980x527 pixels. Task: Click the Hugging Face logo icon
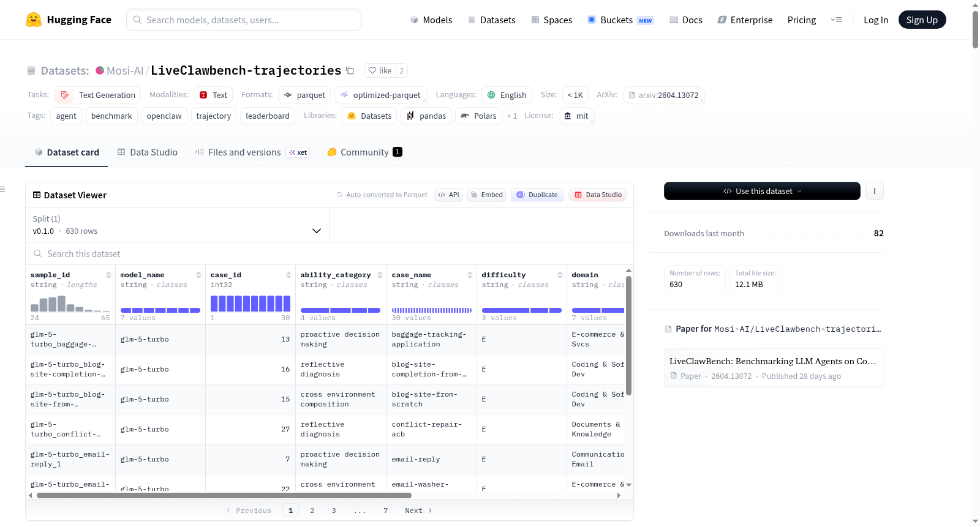[x=34, y=20]
